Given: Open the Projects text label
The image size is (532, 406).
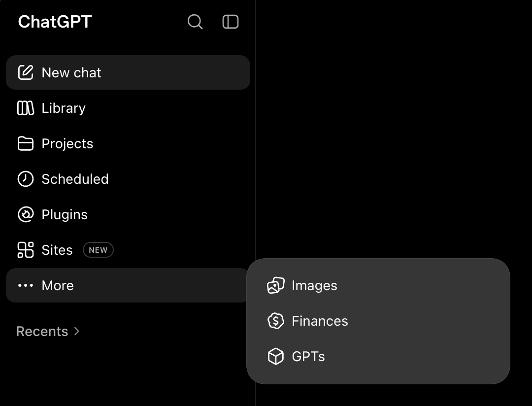Looking at the screenshot, I should [x=67, y=144].
